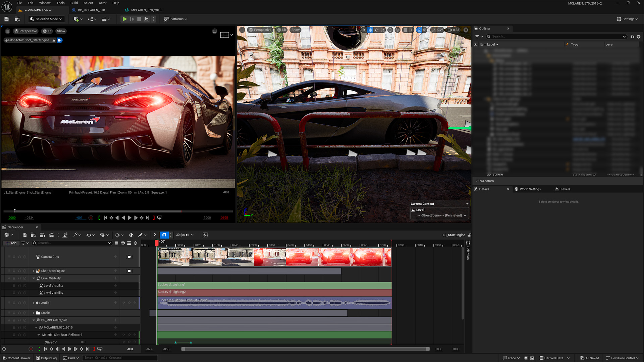Collapse the Level Visibility track group

(x=34, y=278)
